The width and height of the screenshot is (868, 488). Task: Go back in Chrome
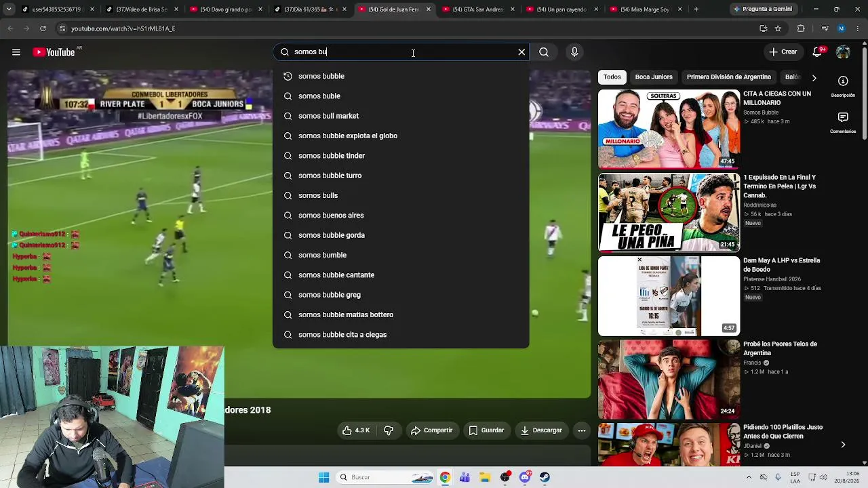click(x=10, y=28)
